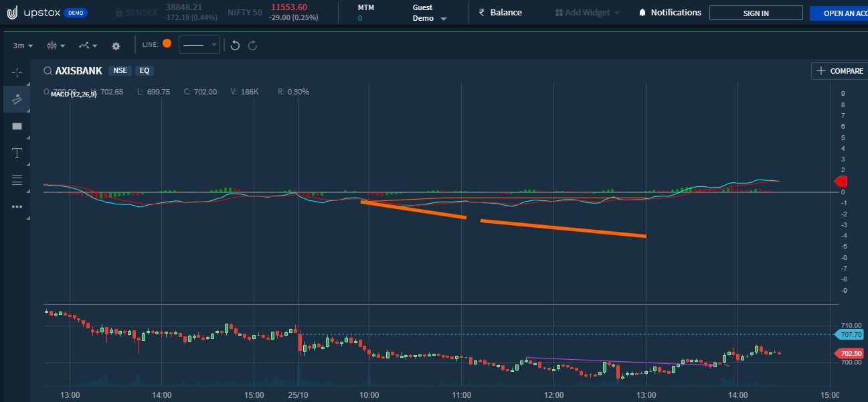The height and width of the screenshot is (402, 868).
Task: Click the AXISBANK symbol name
Action: [78, 71]
